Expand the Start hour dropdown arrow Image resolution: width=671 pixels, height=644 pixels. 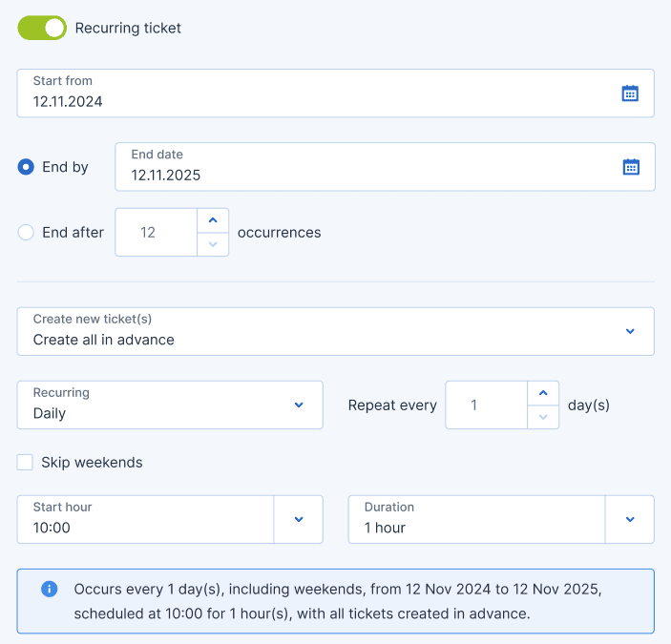(299, 519)
